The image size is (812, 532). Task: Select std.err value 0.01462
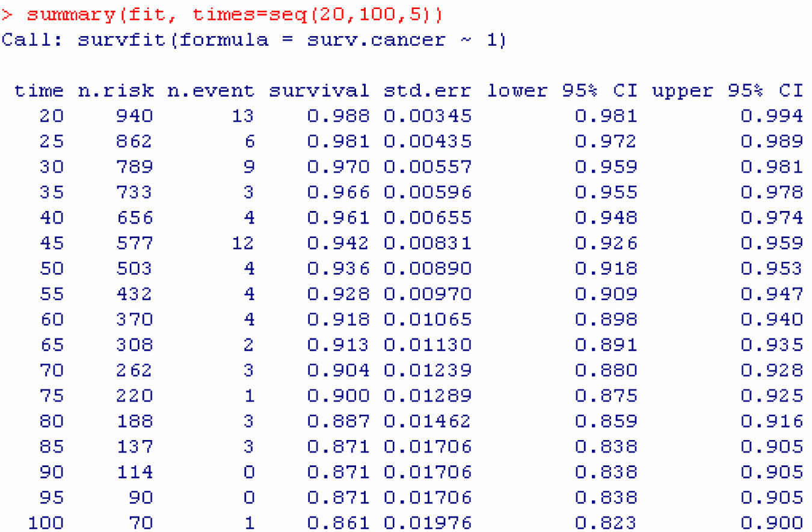[428, 421]
